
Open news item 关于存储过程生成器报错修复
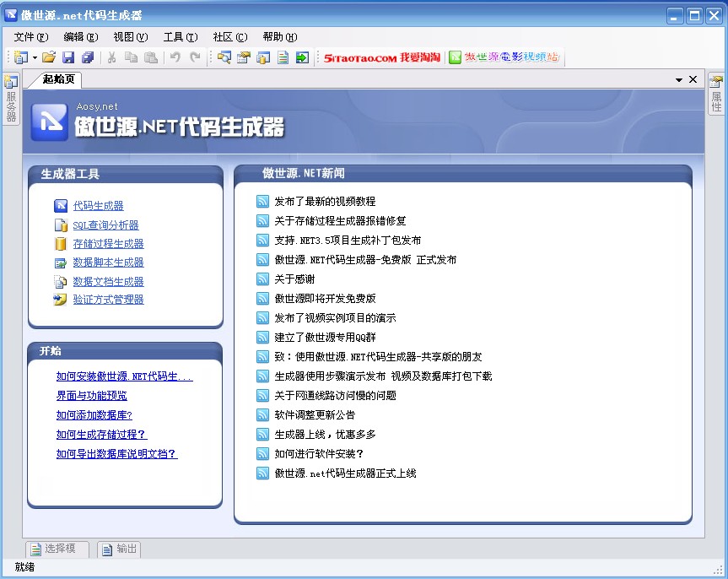(340, 221)
